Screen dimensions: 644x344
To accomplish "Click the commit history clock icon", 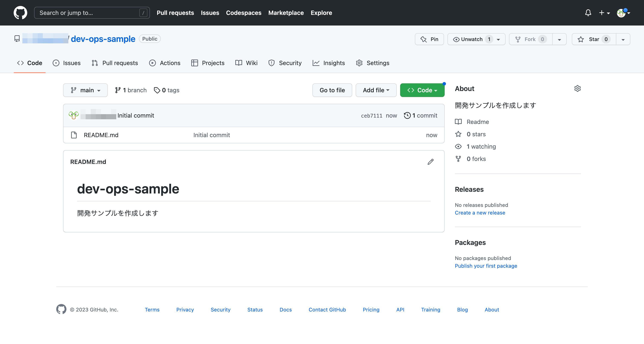I will [x=407, y=115].
